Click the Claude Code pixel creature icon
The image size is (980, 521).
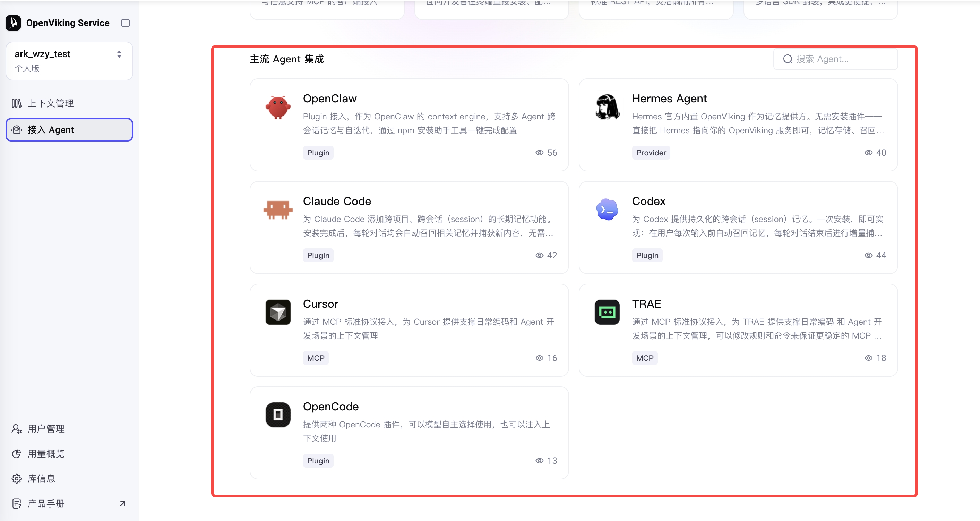coord(278,210)
